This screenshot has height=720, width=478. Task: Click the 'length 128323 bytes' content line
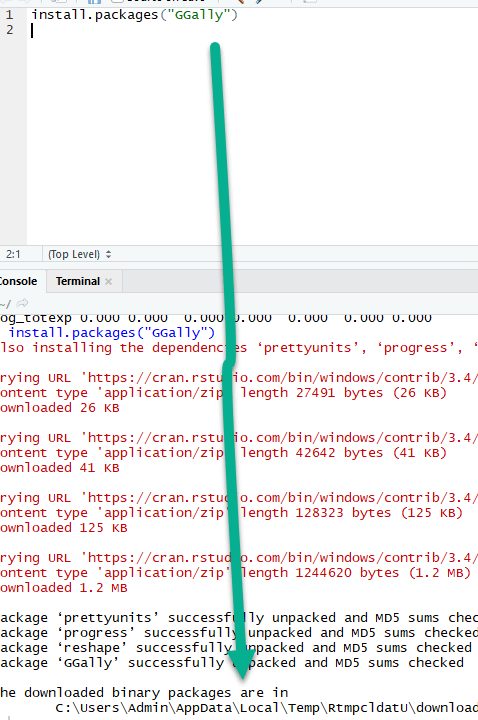(231, 512)
